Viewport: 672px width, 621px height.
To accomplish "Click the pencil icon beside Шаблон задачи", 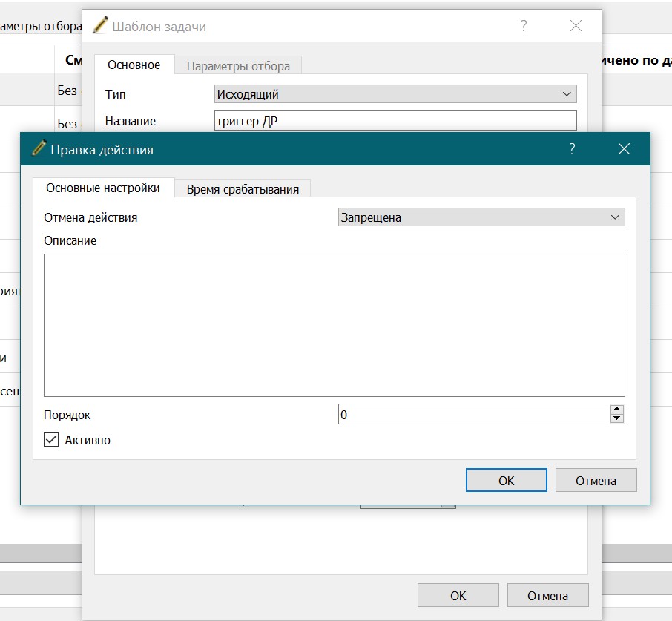I will pos(100,25).
